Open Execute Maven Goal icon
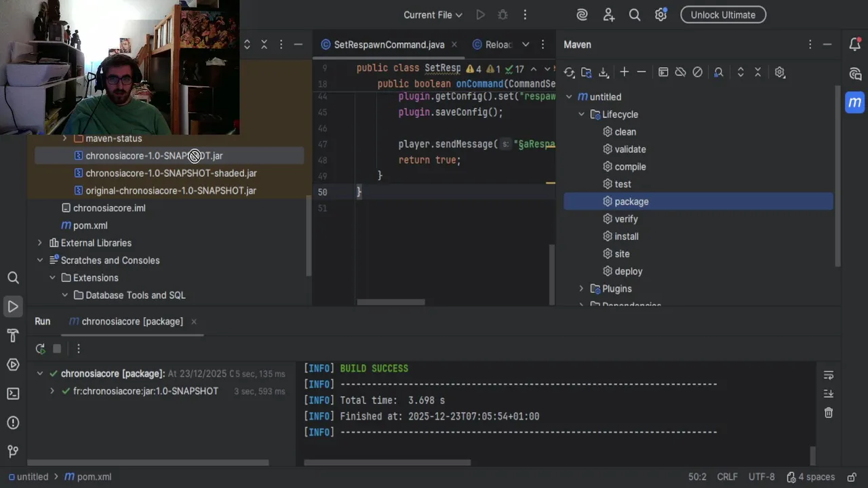 pos(663,72)
